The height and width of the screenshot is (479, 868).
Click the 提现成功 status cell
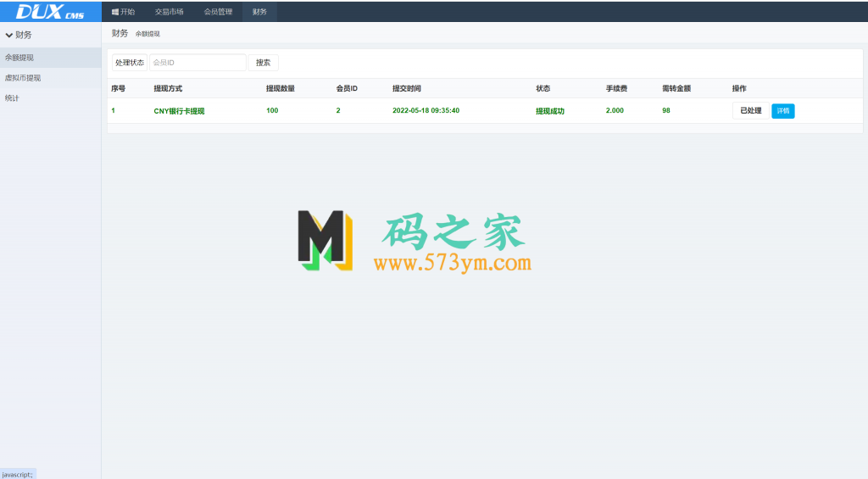pos(549,111)
